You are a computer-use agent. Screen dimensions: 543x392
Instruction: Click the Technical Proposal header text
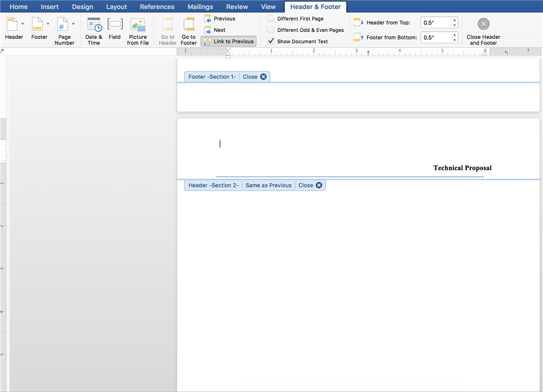pos(462,168)
